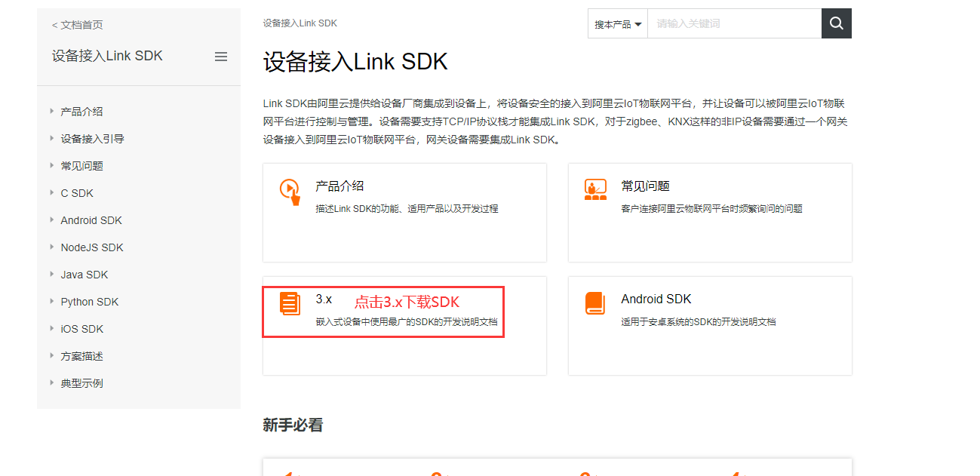Click the 请输入关键词 search input field
This screenshot has width=980, height=476.
pos(734,24)
